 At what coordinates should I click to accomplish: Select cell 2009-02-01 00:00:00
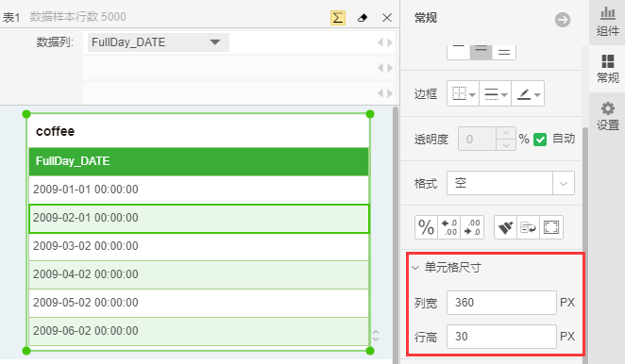click(x=198, y=218)
